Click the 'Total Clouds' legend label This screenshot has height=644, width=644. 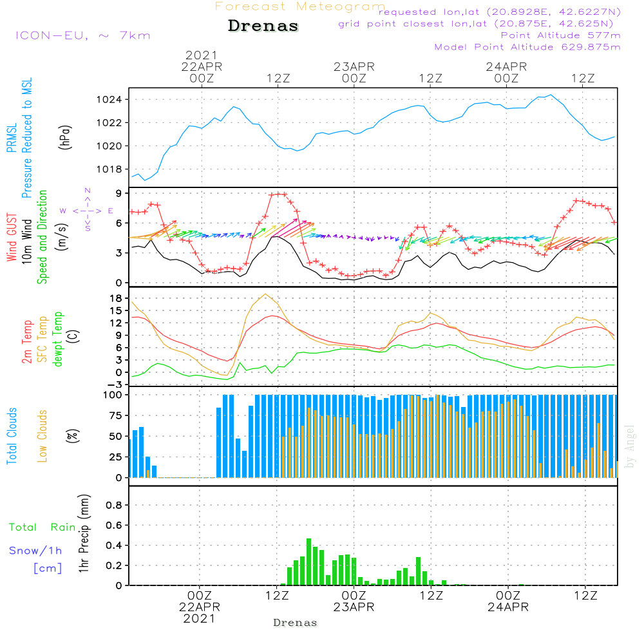[x=12, y=436]
